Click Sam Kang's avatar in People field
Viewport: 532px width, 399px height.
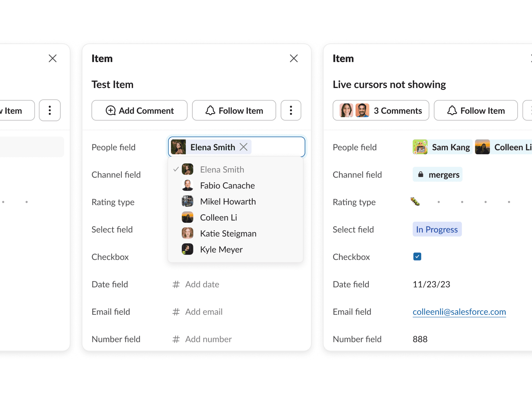pos(420,147)
